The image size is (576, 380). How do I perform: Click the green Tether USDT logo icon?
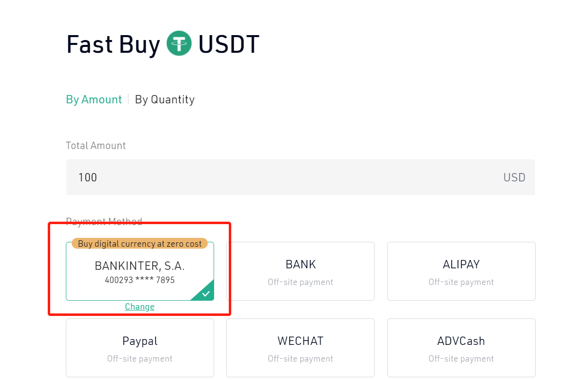click(x=179, y=43)
